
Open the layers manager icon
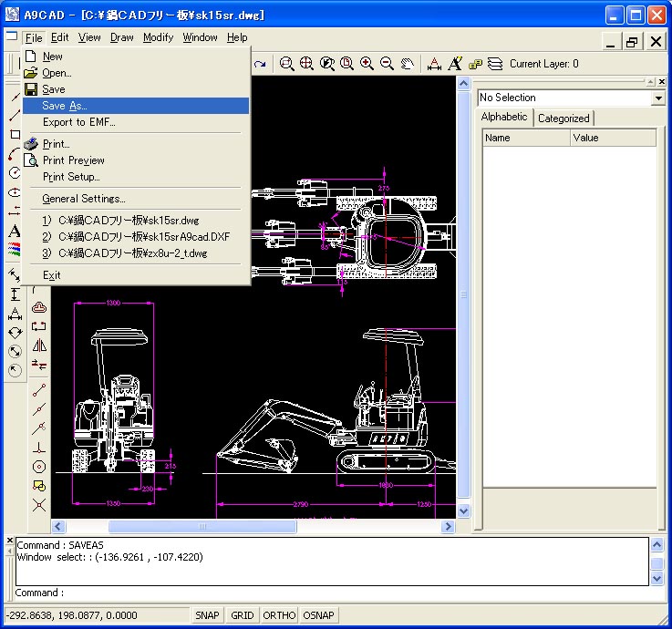coord(495,65)
